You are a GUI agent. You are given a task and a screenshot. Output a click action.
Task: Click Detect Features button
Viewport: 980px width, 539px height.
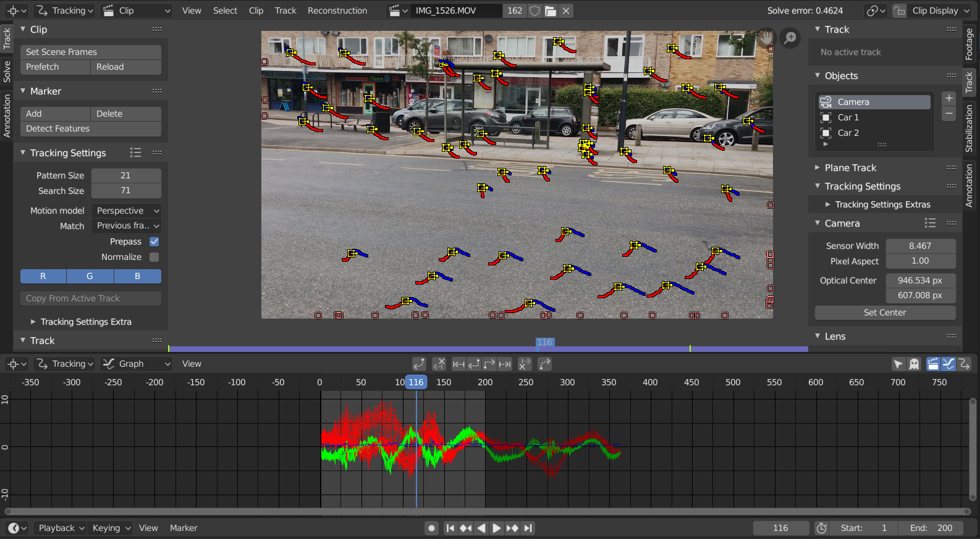pyautogui.click(x=91, y=128)
